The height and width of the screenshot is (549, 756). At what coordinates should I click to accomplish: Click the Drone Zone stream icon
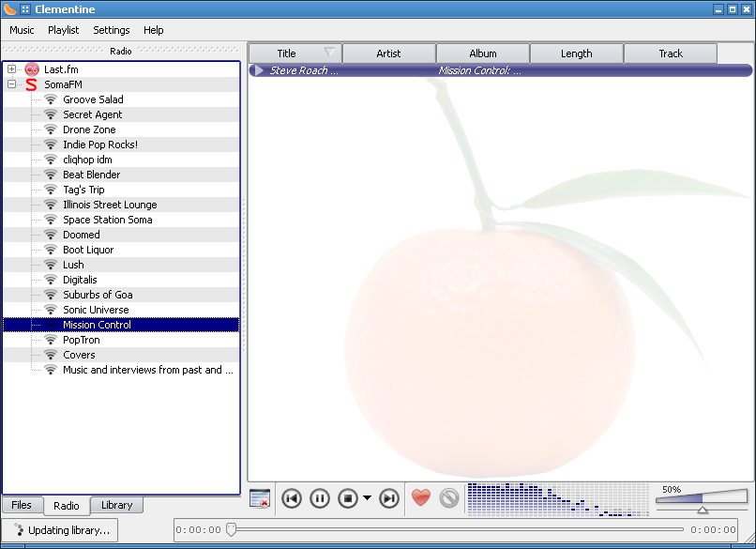tap(51, 130)
